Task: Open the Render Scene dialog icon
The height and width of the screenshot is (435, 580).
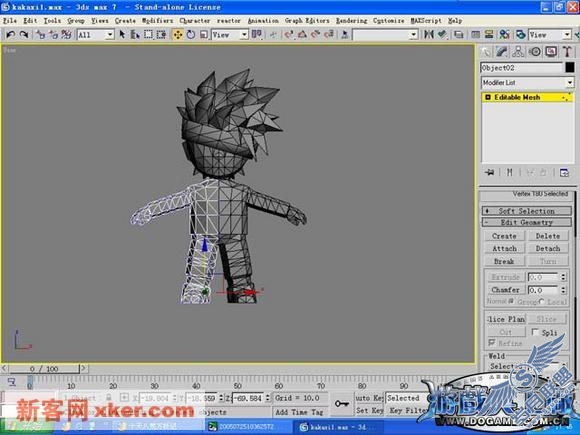Action: [x=521, y=35]
